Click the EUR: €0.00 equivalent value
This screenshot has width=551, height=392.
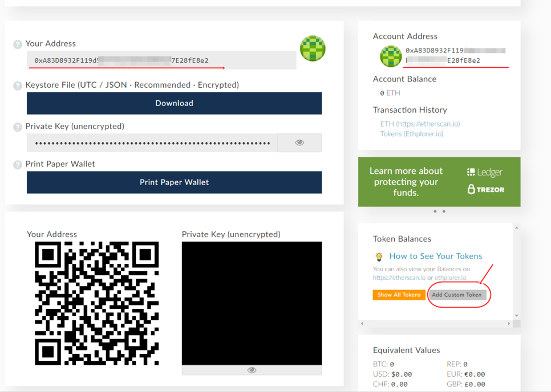click(x=466, y=374)
